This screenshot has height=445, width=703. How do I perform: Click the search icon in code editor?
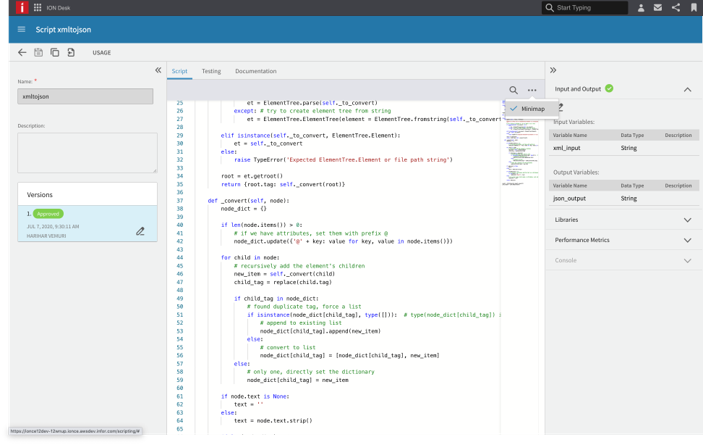tap(513, 90)
